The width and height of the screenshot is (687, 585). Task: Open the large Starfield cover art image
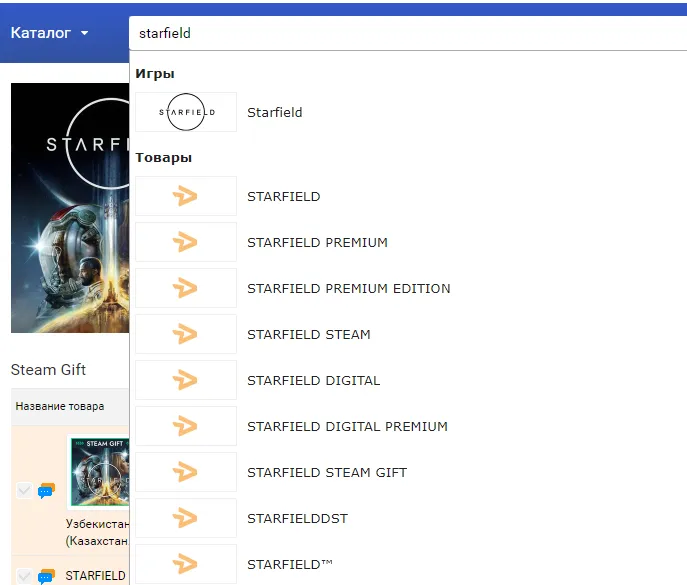[x=70, y=208]
